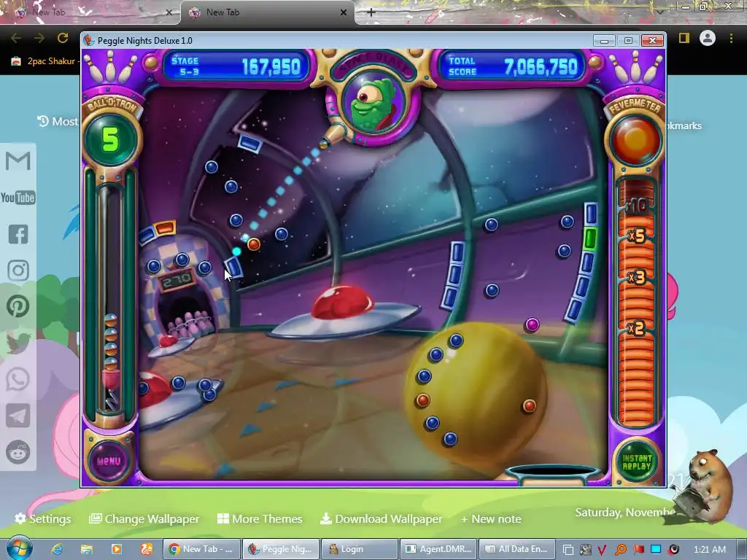Viewport: 747px width, 560px height.
Task: Click the Fevermeter x5 marker
Action: pyautogui.click(x=636, y=236)
